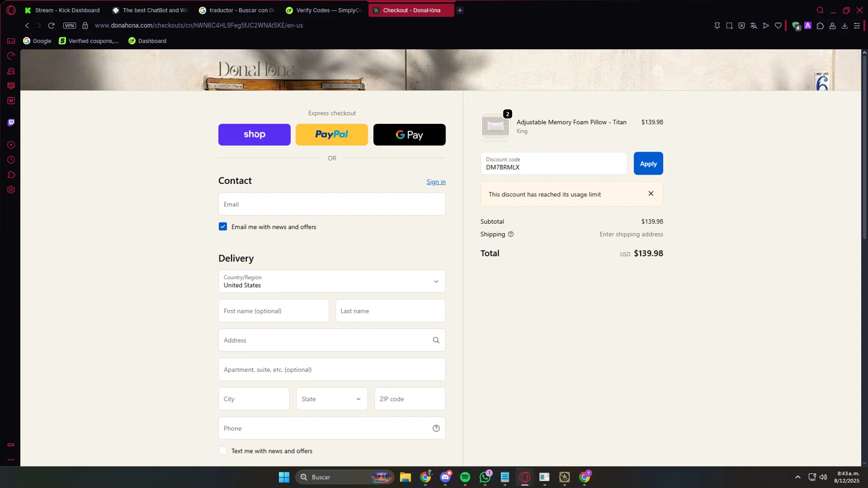Open the green extension with badge 4
868x488 pixels.
(x=796, y=26)
